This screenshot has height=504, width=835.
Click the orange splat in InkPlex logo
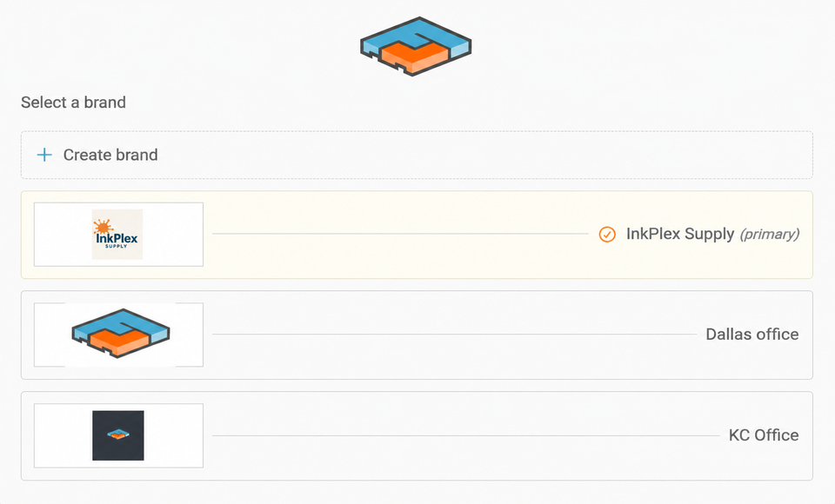pos(103,228)
